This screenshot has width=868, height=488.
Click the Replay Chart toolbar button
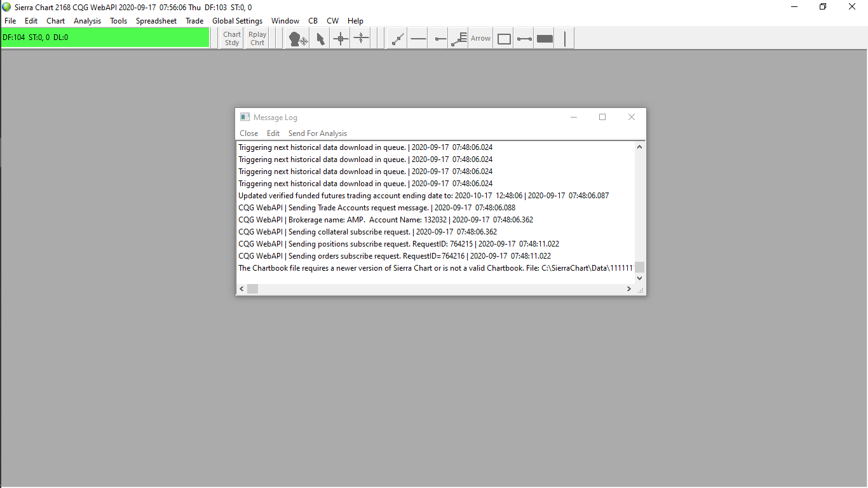click(x=257, y=39)
